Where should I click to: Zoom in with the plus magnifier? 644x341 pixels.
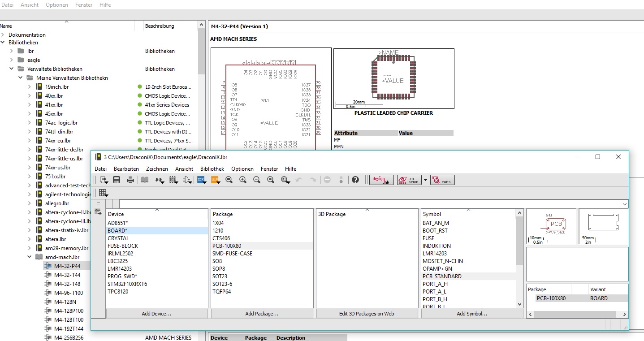pos(243,180)
